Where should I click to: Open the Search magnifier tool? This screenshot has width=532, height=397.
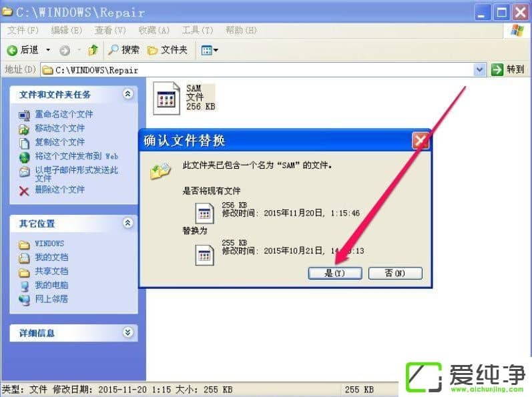pos(113,50)
